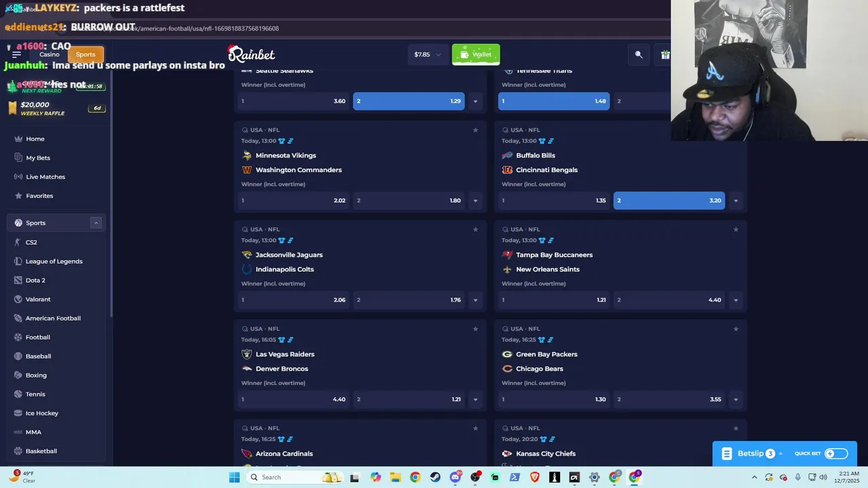Open Minnesota Vikings match page

[x=285, y=155]
